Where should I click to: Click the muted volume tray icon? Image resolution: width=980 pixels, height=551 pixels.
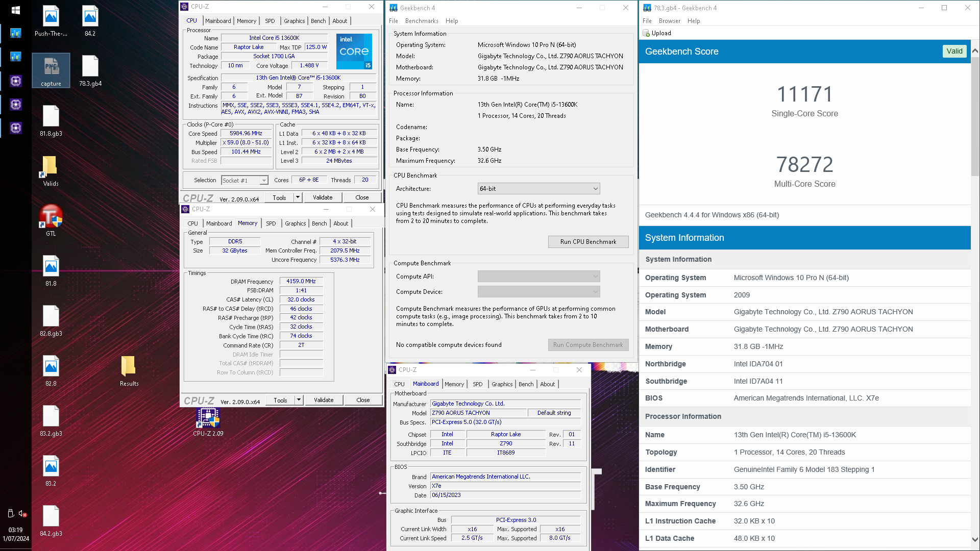click(x=22, y=514)
